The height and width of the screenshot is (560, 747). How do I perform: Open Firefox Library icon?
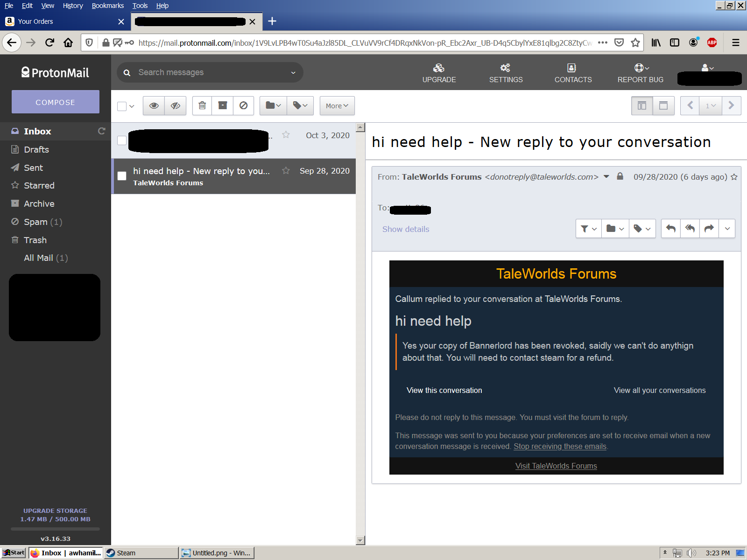click(656, 42)
